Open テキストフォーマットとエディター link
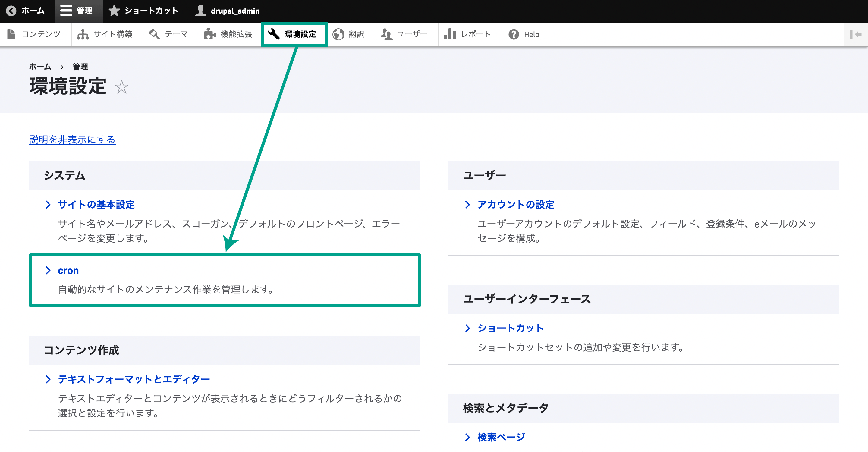The image size is (868, 452). tap(134, 379)
